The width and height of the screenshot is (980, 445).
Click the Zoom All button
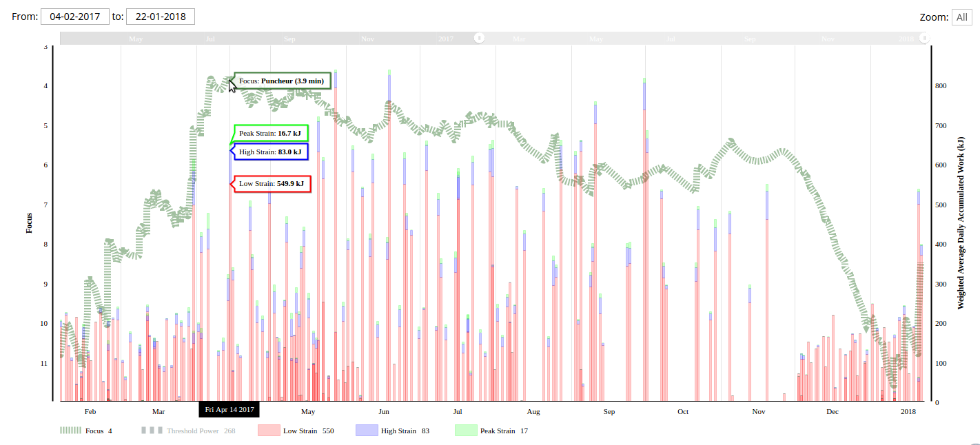coord(961,17)
